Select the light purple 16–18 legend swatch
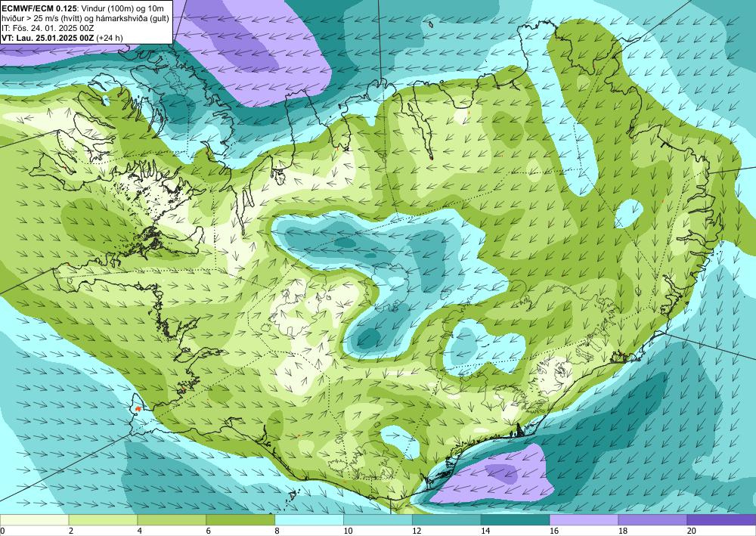 pos(584,520)
